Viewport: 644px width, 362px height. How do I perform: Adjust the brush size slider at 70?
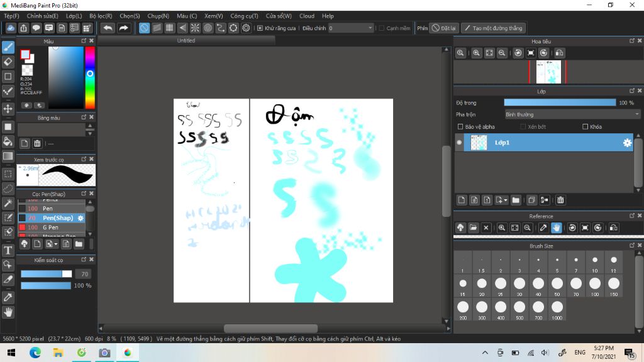46,274
